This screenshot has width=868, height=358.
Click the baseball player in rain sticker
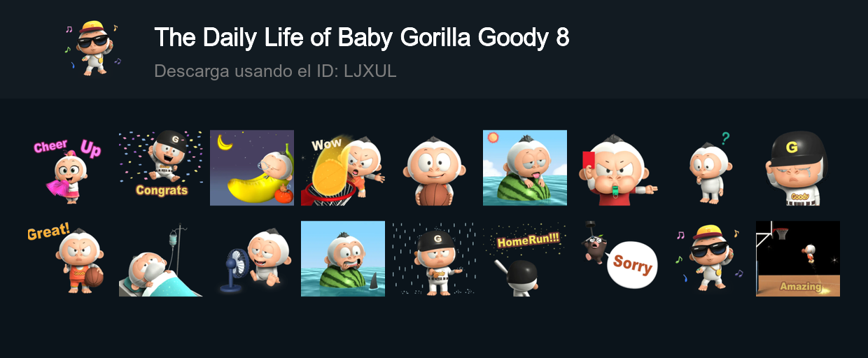(434, 259)
